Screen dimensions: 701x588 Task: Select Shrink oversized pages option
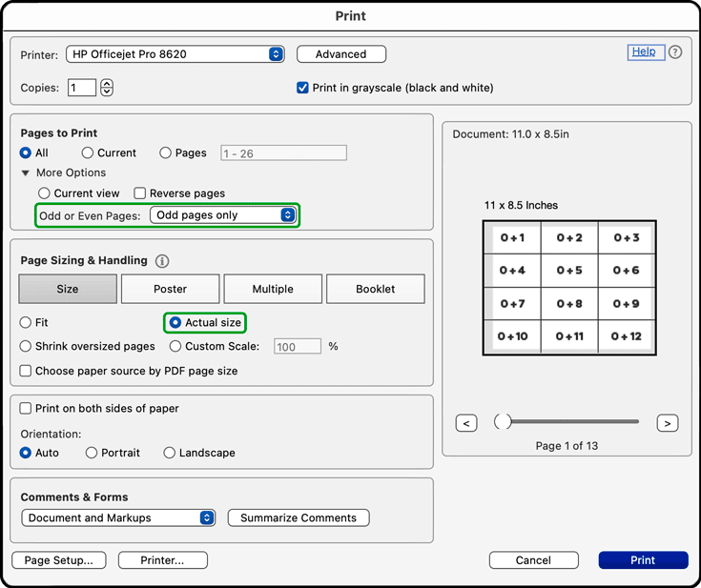(x=26, y=346)
